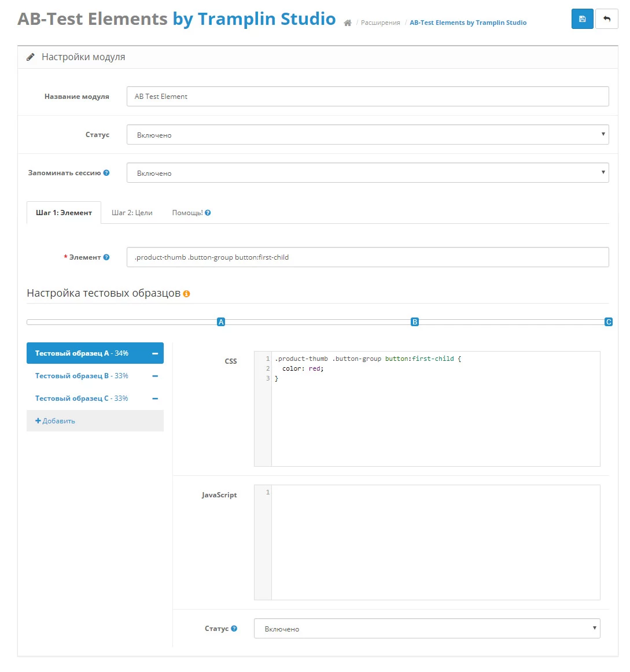Remove Тестовый образец B with the minus icon

pos(155,376)
